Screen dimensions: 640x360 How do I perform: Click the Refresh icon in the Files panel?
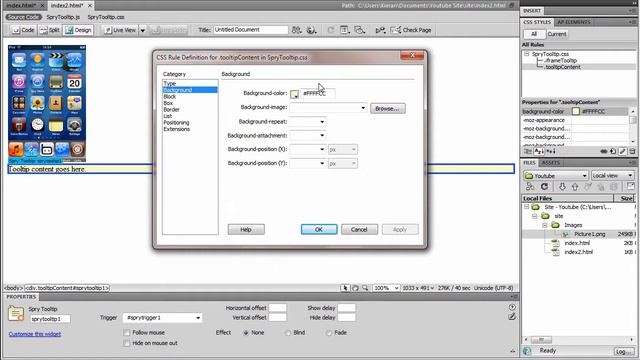pyautogui.click(x=544, y=187)
